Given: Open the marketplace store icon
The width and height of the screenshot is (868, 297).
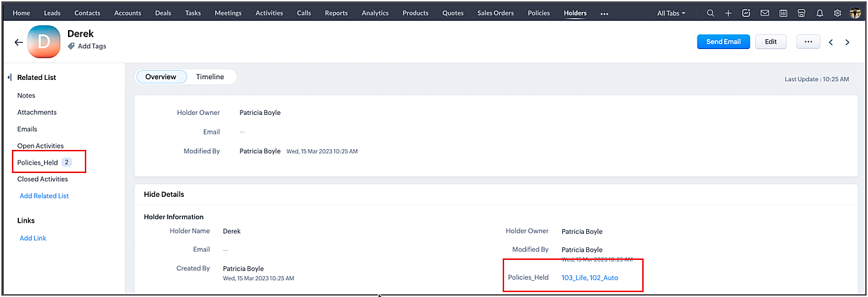Looking at the screenshot, I should 801,13.
